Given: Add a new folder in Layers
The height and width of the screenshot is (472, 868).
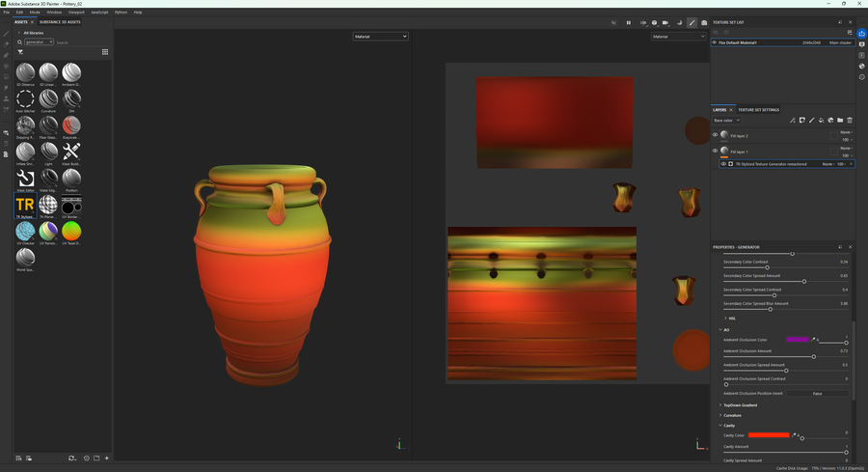Looking at the screenshot, I should click(x=840, y=121).
